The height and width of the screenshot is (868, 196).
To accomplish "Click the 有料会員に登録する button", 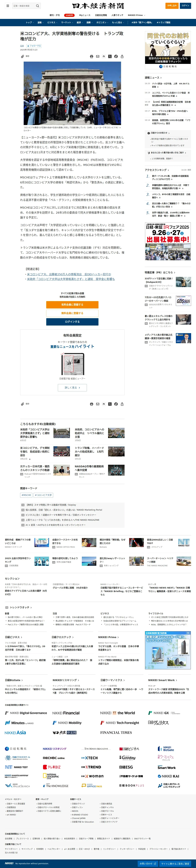I will pyautogui.click(x=72, y=305).
